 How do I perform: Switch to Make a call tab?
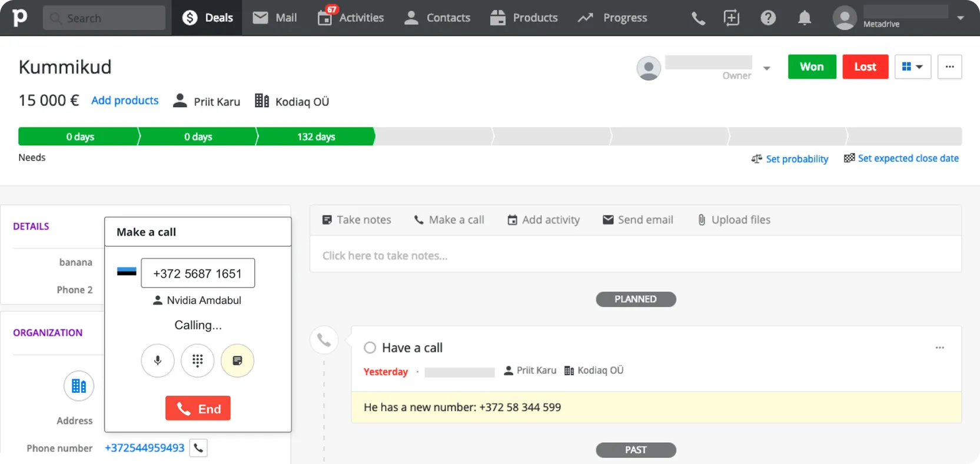pyautogui.click(x=449, y=220)
